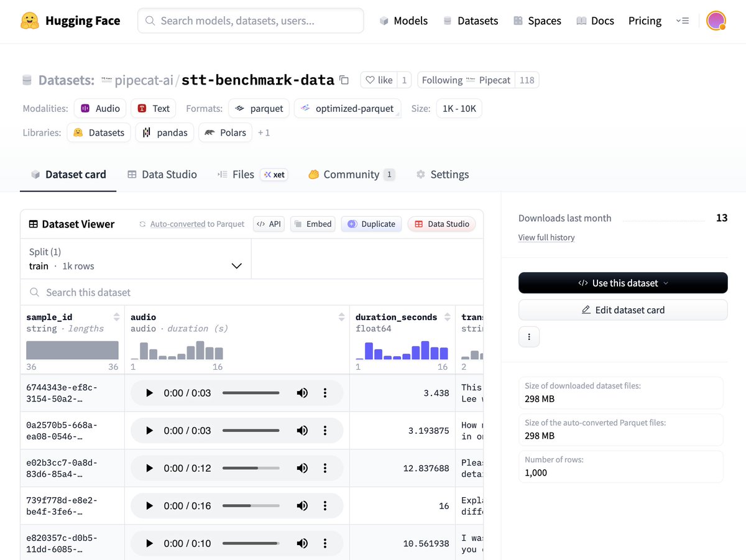The image size is (746, 560).
Task: Switch to the Dataset card tab
Action: click(68, 175)
